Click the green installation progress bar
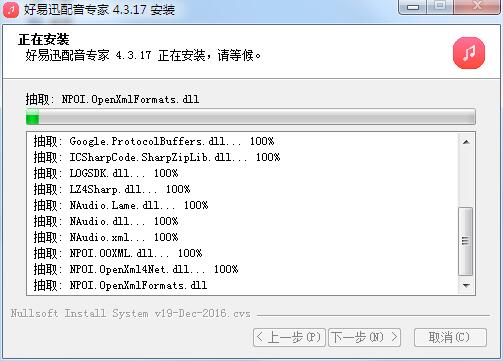 (x=251, y=117)
